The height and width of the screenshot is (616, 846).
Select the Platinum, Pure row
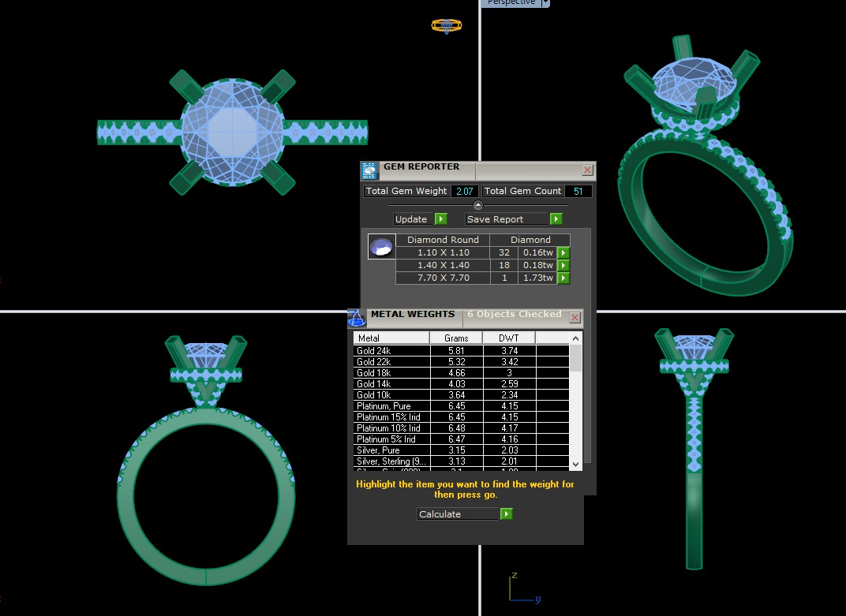462,406
